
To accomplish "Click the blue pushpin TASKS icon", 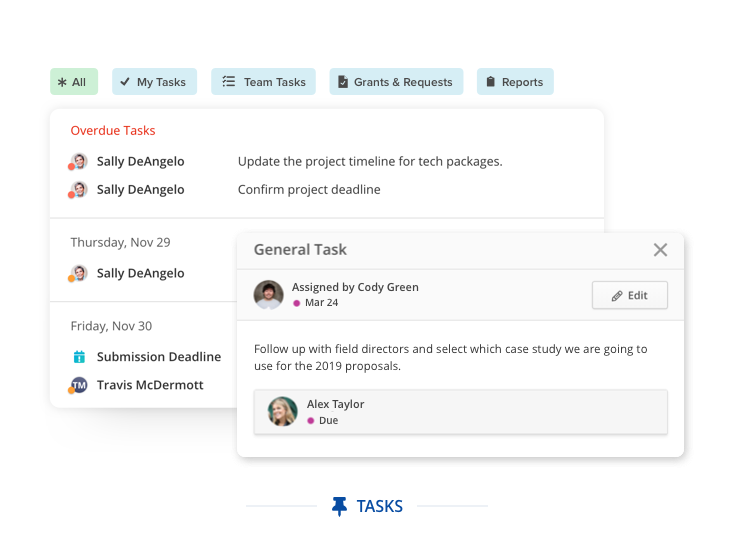I will [x=339, y=507].
